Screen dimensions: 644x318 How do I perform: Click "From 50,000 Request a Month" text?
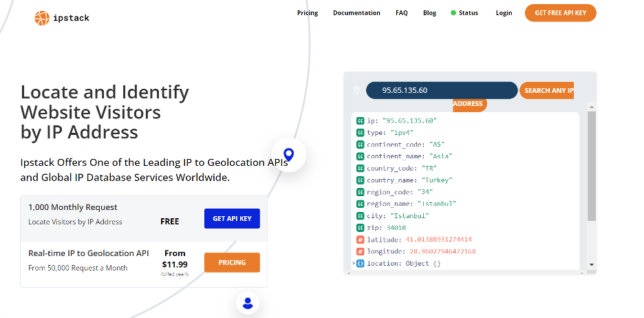[x=78, y=268]
